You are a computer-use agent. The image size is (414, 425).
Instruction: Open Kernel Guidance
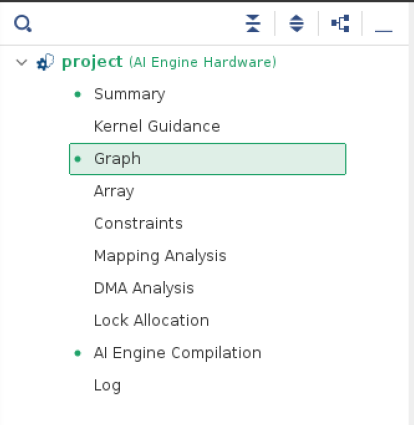[x=157, y=126]
